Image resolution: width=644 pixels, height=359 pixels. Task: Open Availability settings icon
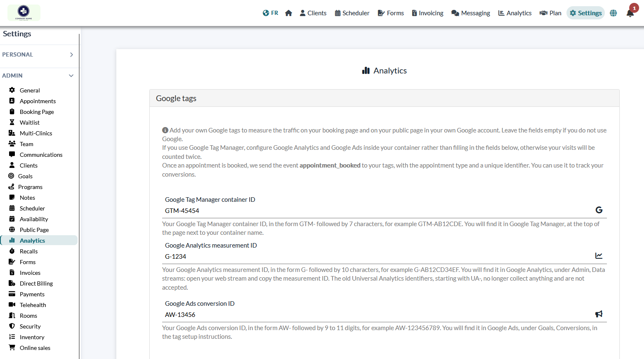click(12, 219)
